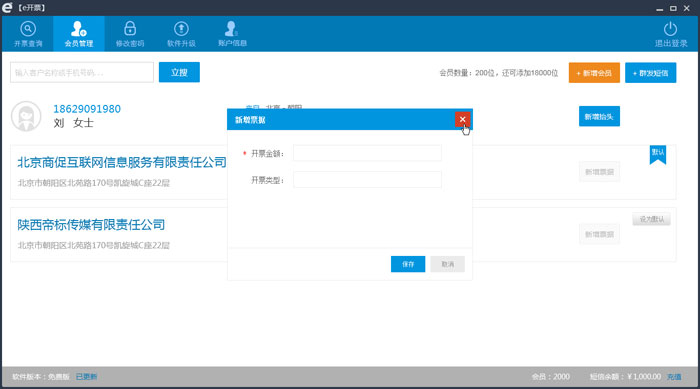The width and height of the screenshot is (700, 389).
Task: Open 陕西帝标传媒有限责任公司 entry
Action: 91,225
